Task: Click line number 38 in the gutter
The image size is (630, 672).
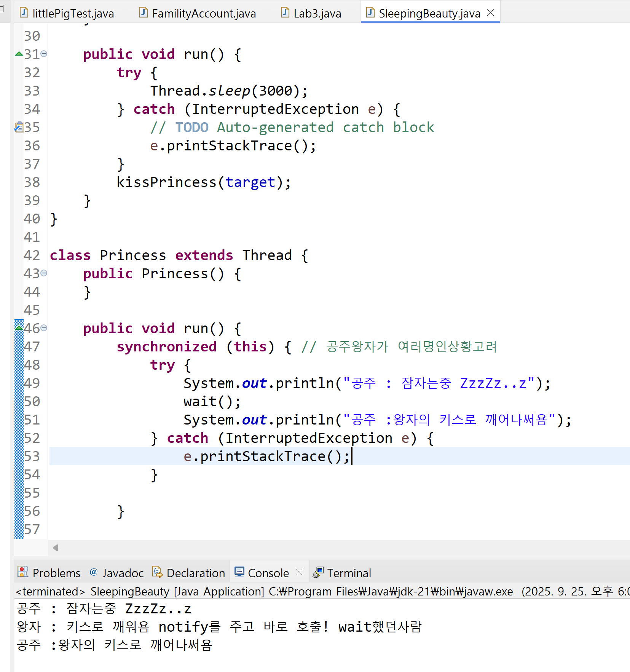Action: click(32, 182)
